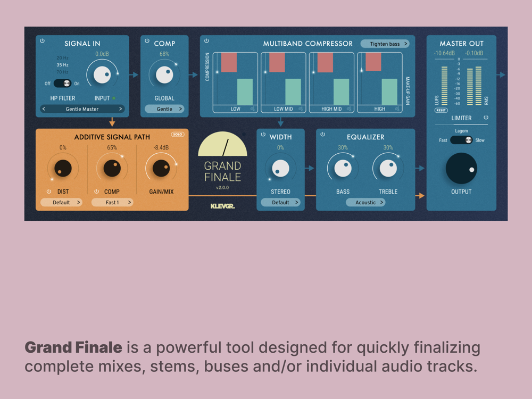Screen dimensions: 532x399
Task: Go to next preset after Gentle Master
Action: coord(120,109)
